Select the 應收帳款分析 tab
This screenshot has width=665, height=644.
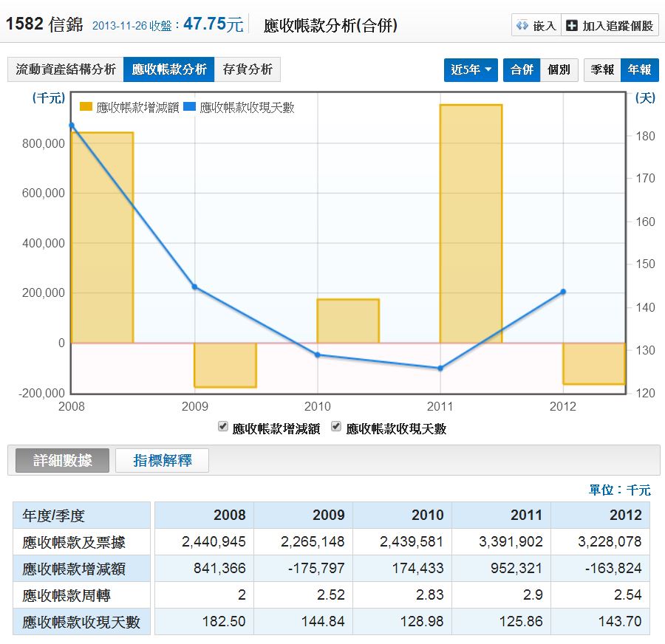[169, 69]
